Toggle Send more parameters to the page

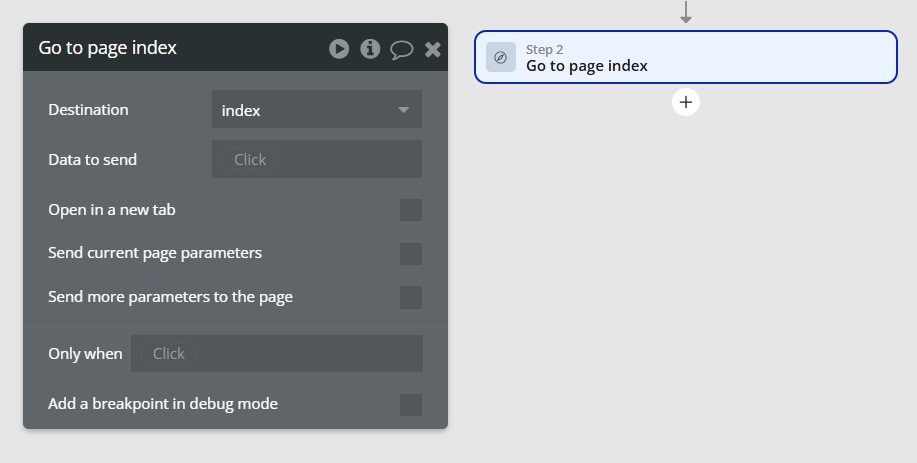click(411, 298)
